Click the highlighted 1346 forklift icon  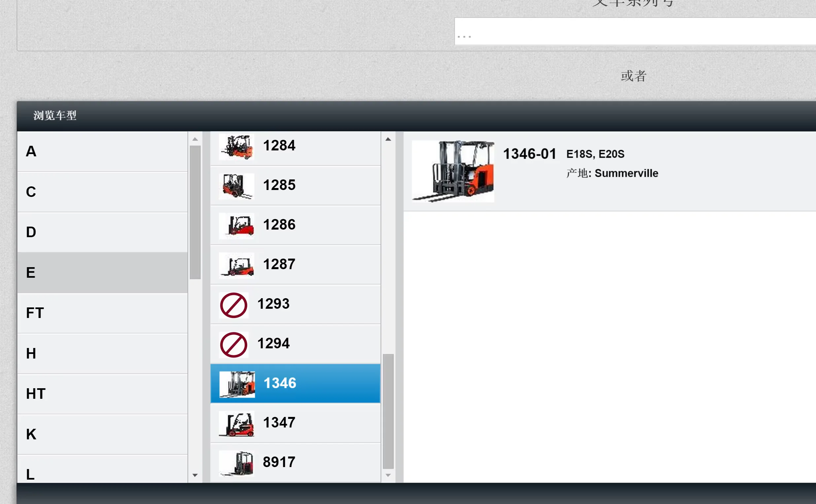coord(237,384)
